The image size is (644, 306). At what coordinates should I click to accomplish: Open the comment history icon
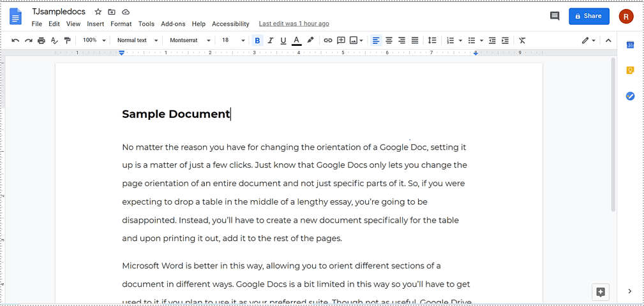tap(554, 16)
